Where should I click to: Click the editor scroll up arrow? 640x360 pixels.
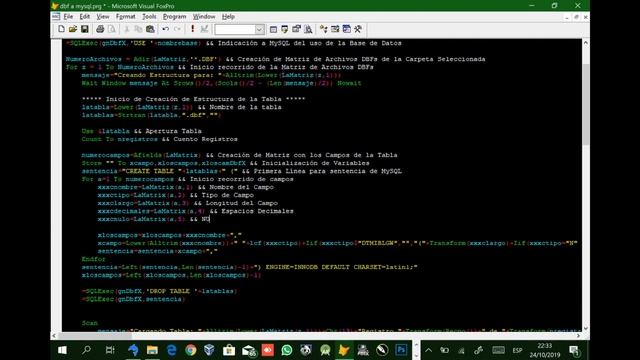(586, 43)
